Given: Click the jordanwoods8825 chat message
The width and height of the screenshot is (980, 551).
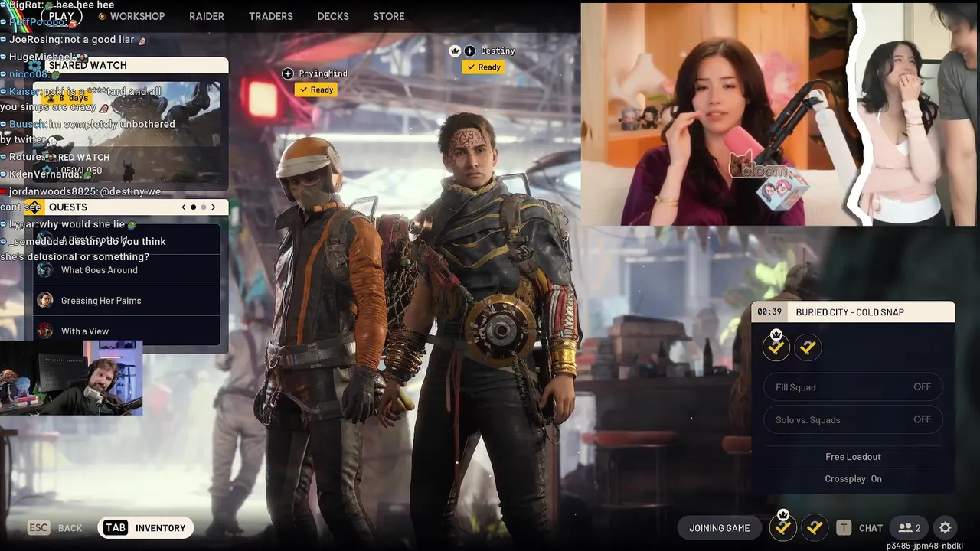Looking at the screenshot, I should tap(81, 199).
